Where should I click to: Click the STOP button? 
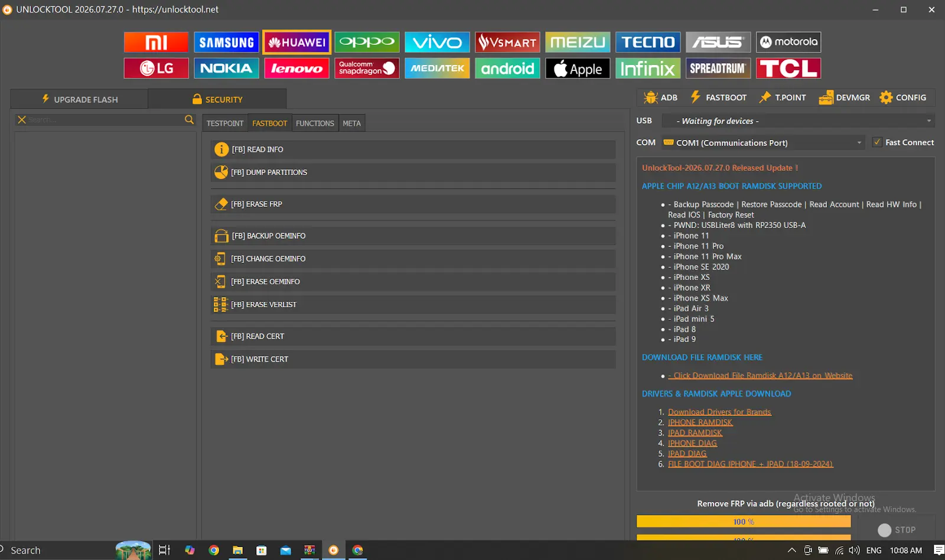(897, 530)
